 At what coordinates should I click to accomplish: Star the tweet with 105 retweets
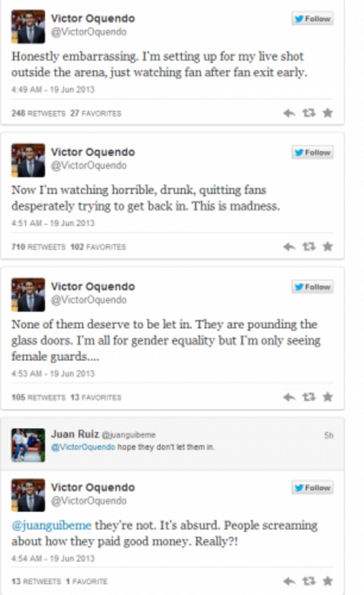tap(328, 397)
